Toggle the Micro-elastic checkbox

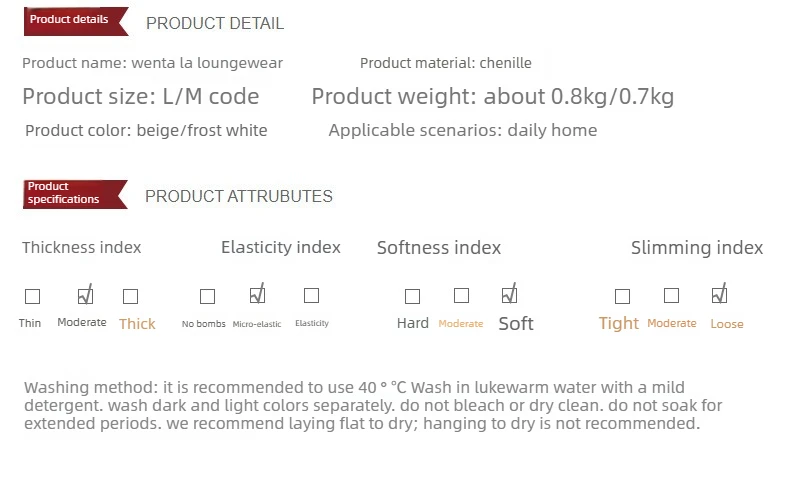tap(257, 295)
